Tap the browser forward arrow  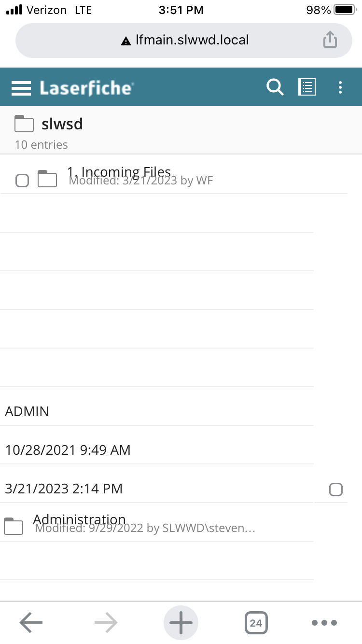(x=106, y=623)
